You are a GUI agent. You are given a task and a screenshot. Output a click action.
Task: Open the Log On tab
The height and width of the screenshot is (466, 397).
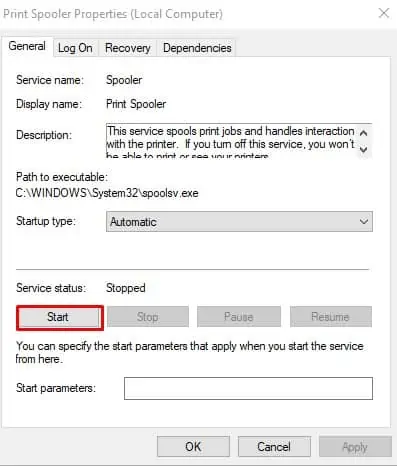(75, 48)
